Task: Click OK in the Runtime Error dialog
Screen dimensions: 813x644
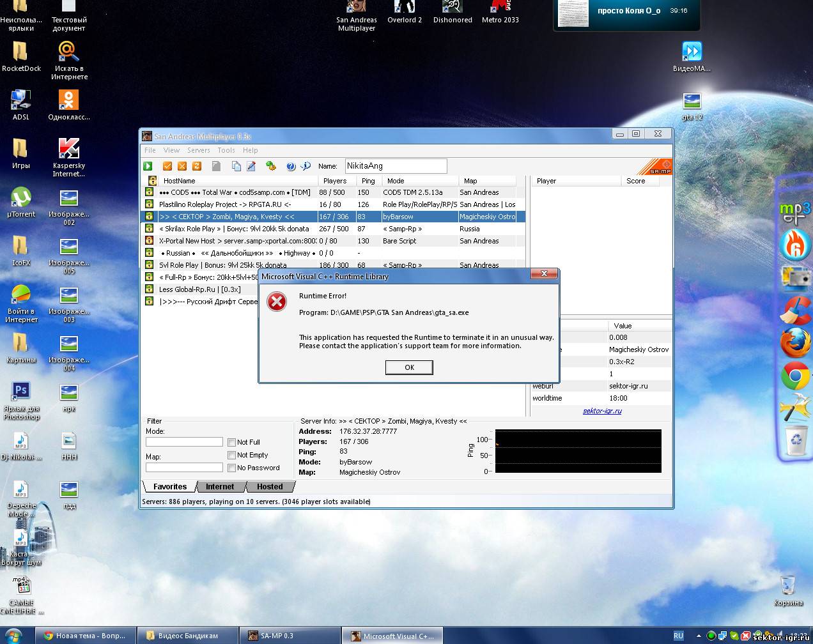Action: point(409,367)
